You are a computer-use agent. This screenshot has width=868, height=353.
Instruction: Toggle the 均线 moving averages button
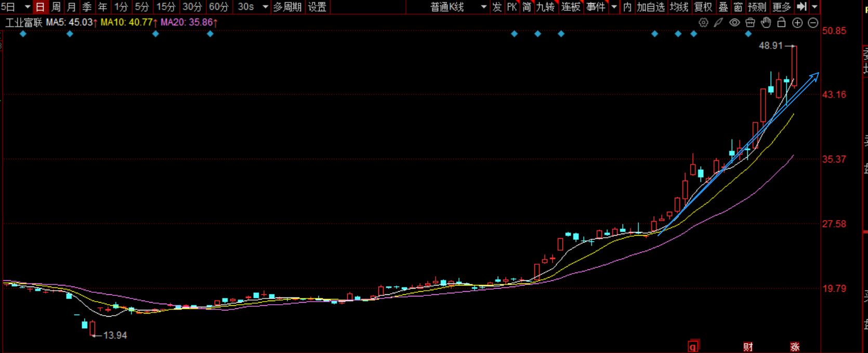679,7
